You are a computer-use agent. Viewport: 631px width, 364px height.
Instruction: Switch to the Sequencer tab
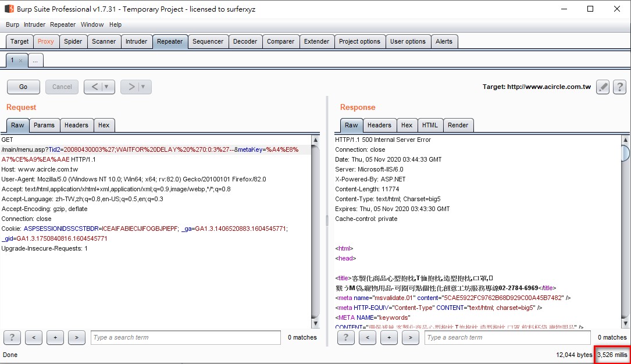[208, 41]
